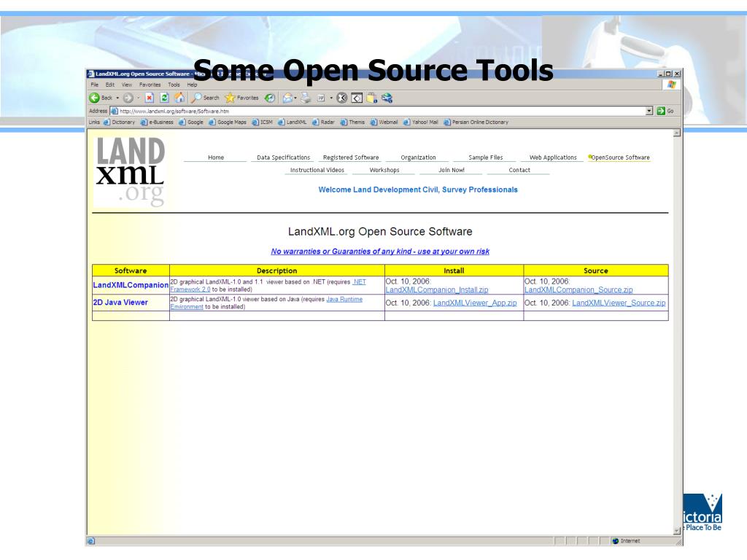Open the View menu

tap(127, 85)
